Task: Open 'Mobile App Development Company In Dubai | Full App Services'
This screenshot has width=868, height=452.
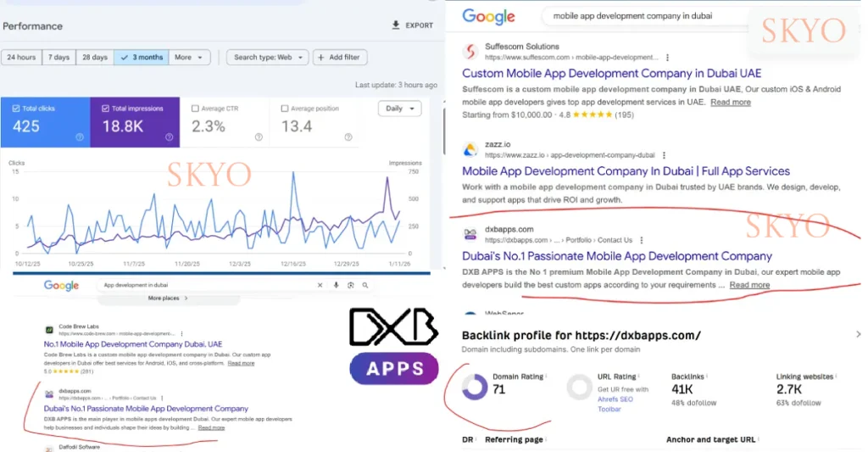Action: tap(626, 171)
